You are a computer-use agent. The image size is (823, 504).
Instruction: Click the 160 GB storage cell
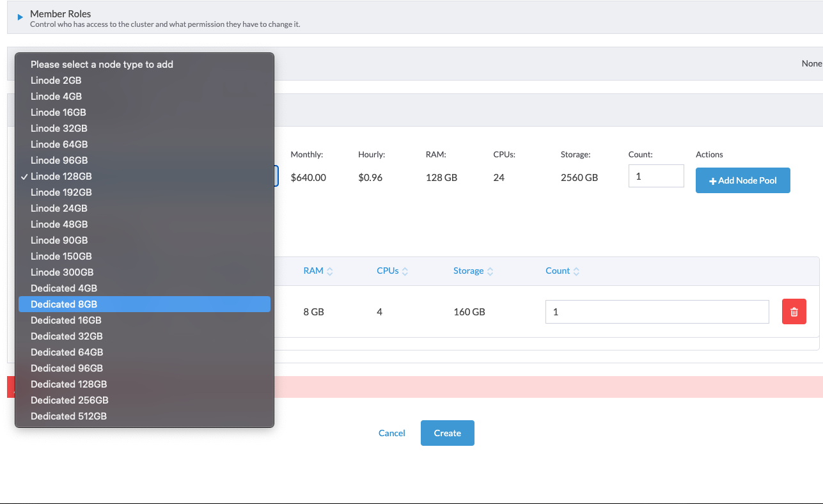469,312
